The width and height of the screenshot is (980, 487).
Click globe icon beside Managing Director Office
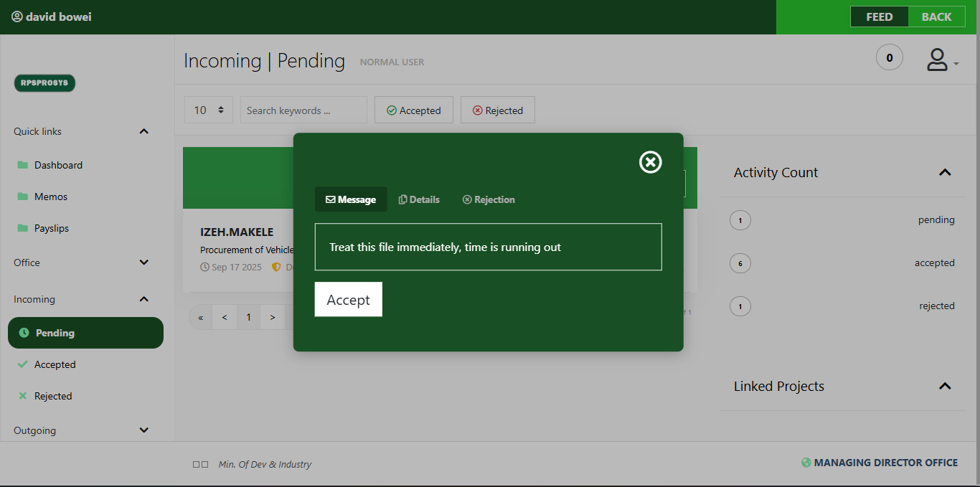806,463
